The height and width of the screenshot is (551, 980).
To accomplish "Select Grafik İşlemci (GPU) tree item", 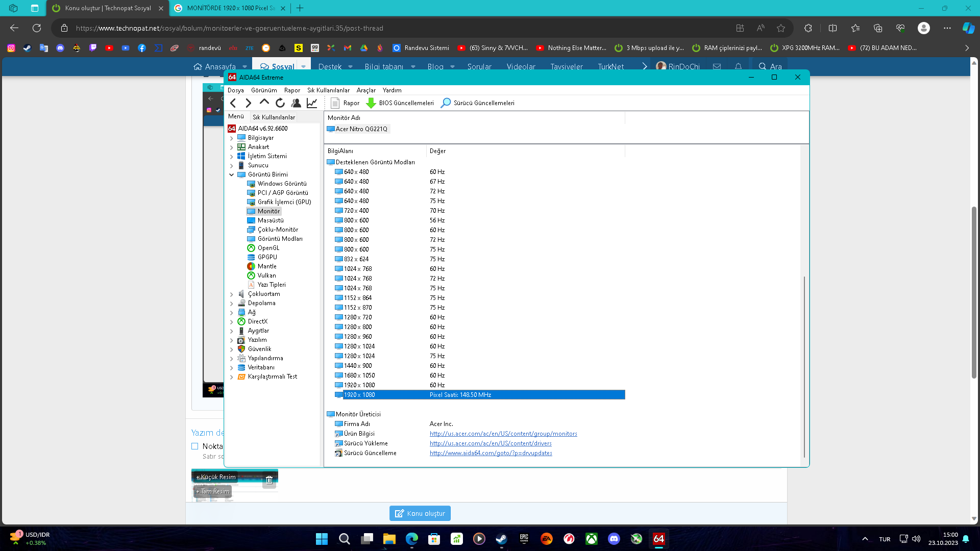I will (x=284, y=202).
